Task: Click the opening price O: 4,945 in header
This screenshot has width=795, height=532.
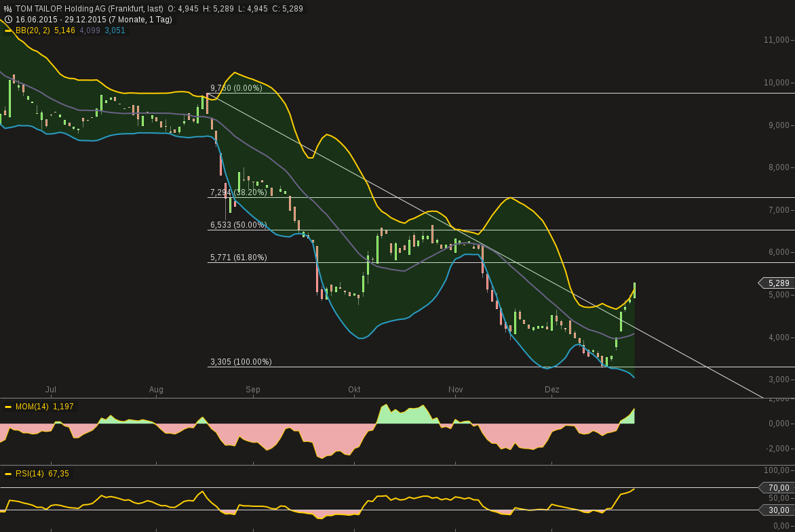Action: [x=183, y=9]
